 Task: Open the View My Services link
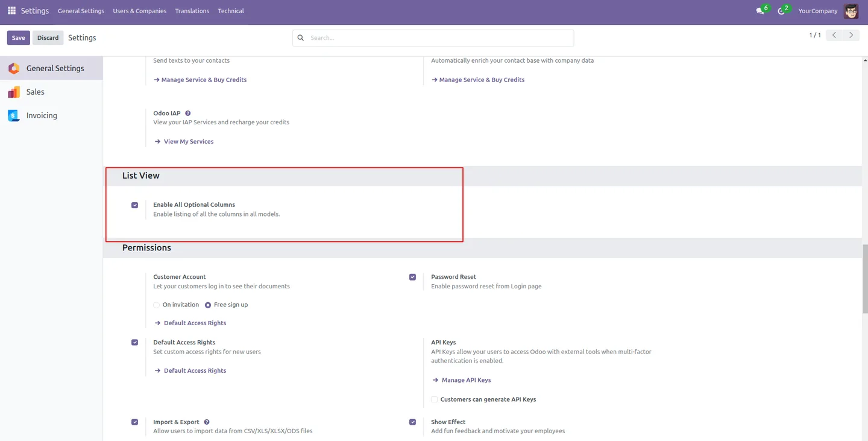pos(189,142)
